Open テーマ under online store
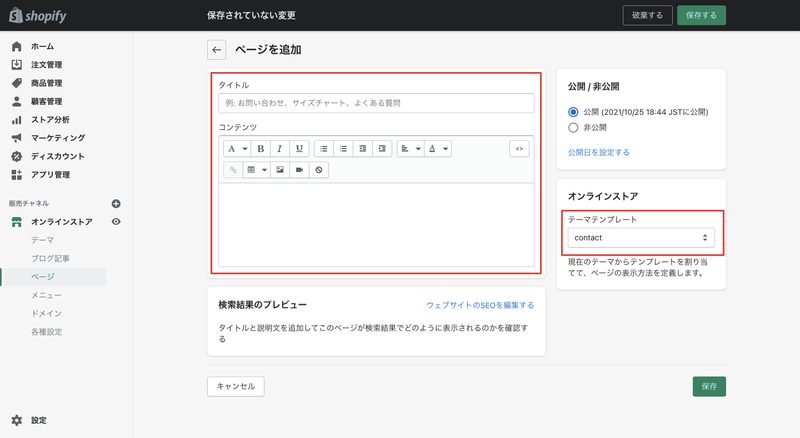Viewport: 800px width, 438px height. (x=42, y=240)
